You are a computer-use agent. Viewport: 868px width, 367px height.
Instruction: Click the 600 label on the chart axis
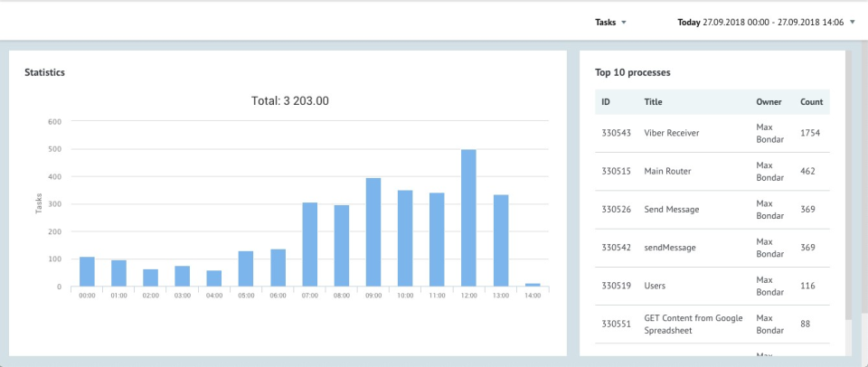(55, 120)
